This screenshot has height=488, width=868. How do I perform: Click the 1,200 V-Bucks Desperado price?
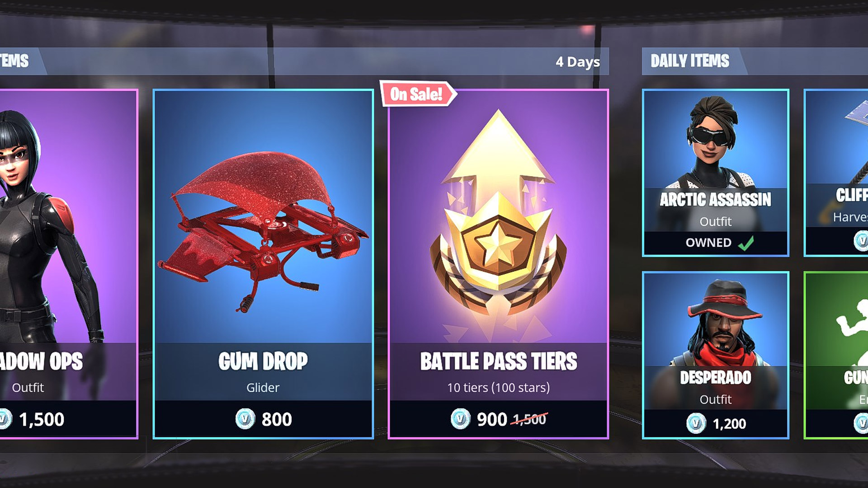click(x=729, y=424)
